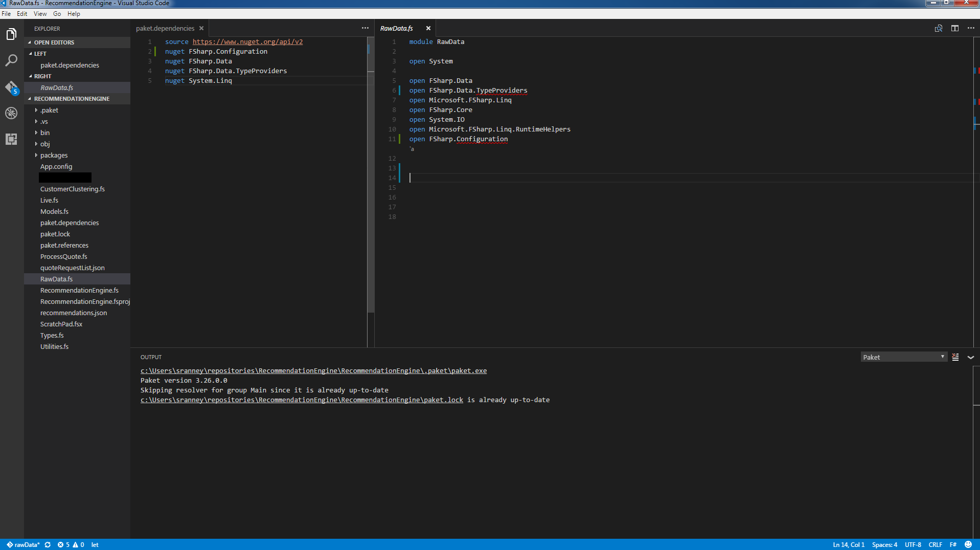Open the Explorer view in the activity bar
This screenshot has width=980, height=550.
[11, 34]
